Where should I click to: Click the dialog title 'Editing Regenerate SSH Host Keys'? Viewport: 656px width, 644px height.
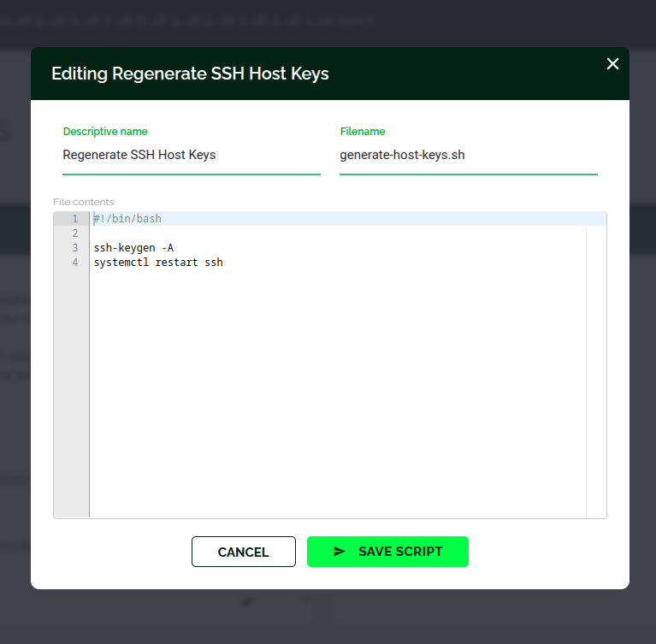pos(190,74)
